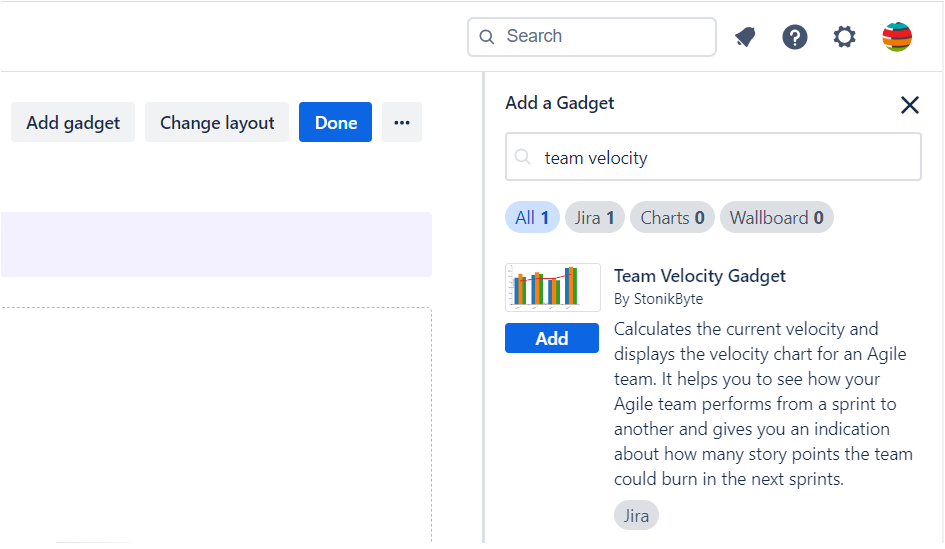
Task: Click the blue Done button
Action: [336, 122]
